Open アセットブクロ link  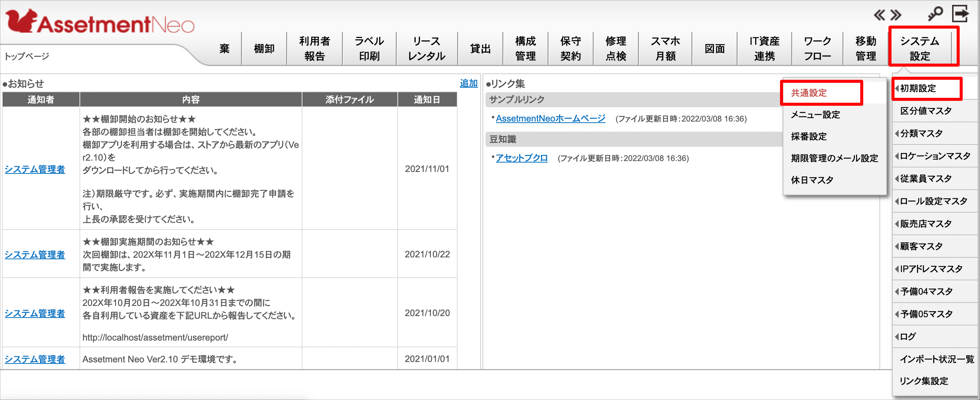[522, 158]
